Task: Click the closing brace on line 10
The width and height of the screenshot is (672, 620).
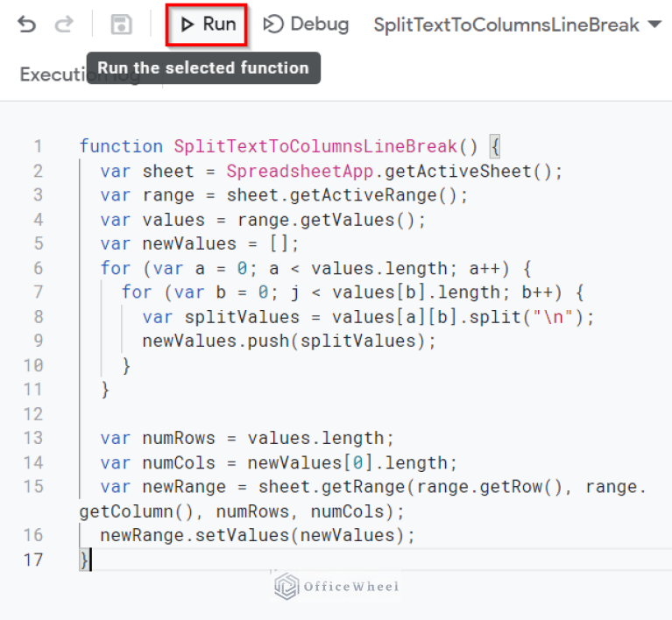Action: click(126, 366)
